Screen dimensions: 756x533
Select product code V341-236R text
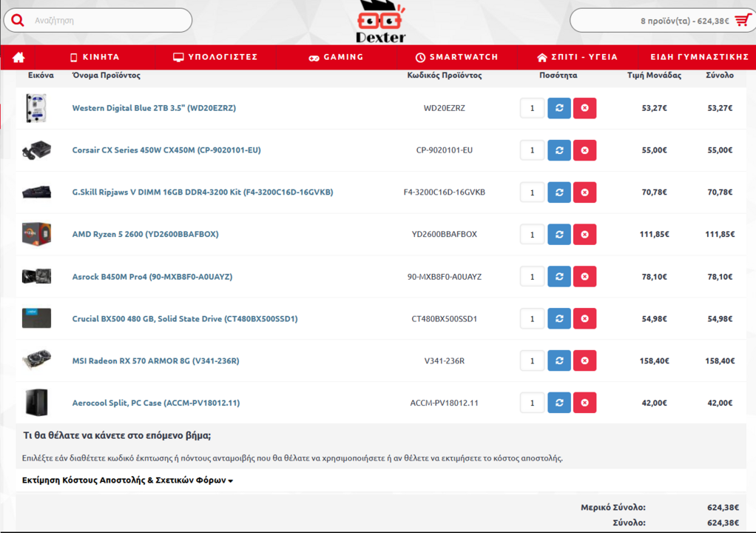tap(444, 361)
